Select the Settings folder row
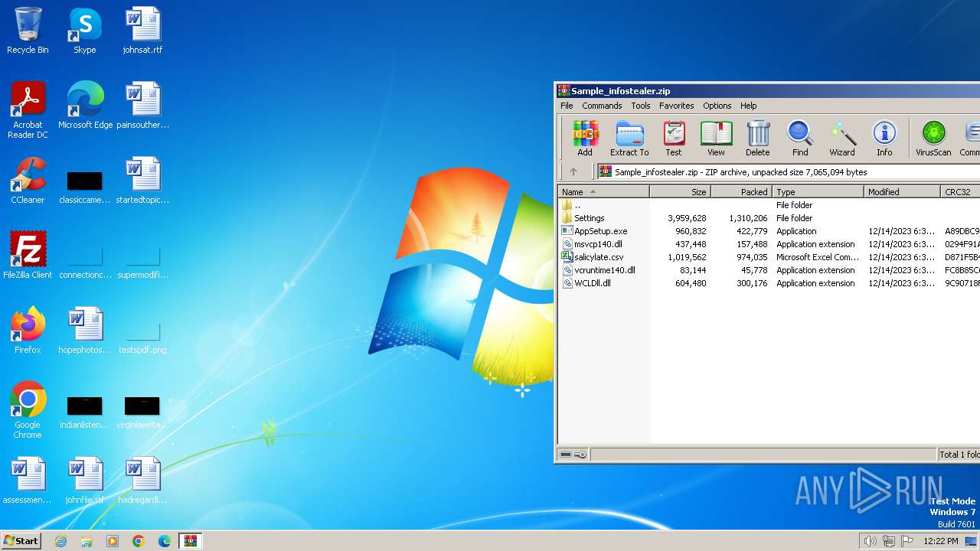980x551 pixels. 769,218
